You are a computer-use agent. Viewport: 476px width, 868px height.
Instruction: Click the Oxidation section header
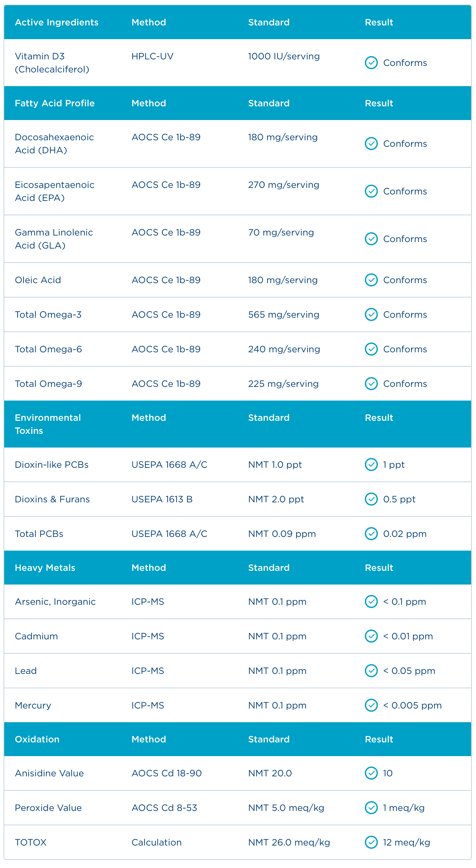click(x=37, y=739)
